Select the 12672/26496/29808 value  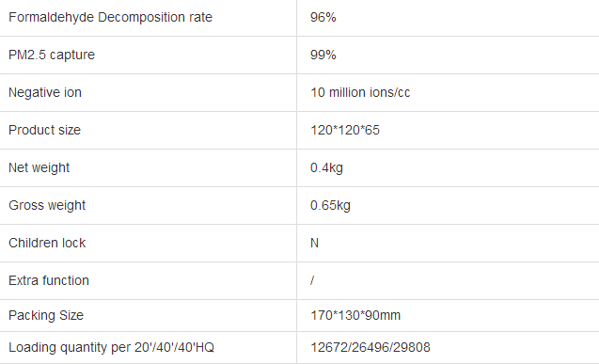point(370,348)
